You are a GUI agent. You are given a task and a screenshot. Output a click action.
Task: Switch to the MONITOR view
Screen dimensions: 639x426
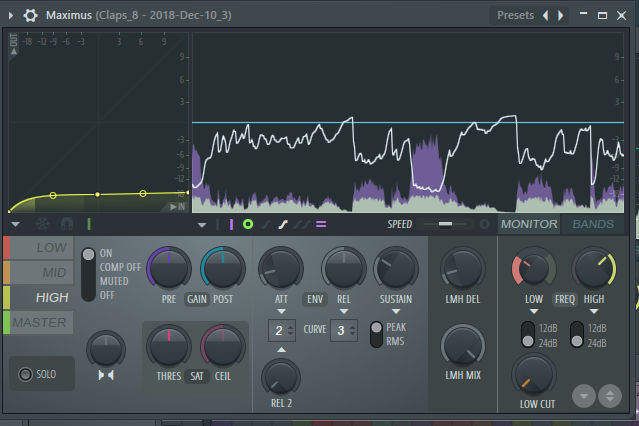[x=529, y=224]
